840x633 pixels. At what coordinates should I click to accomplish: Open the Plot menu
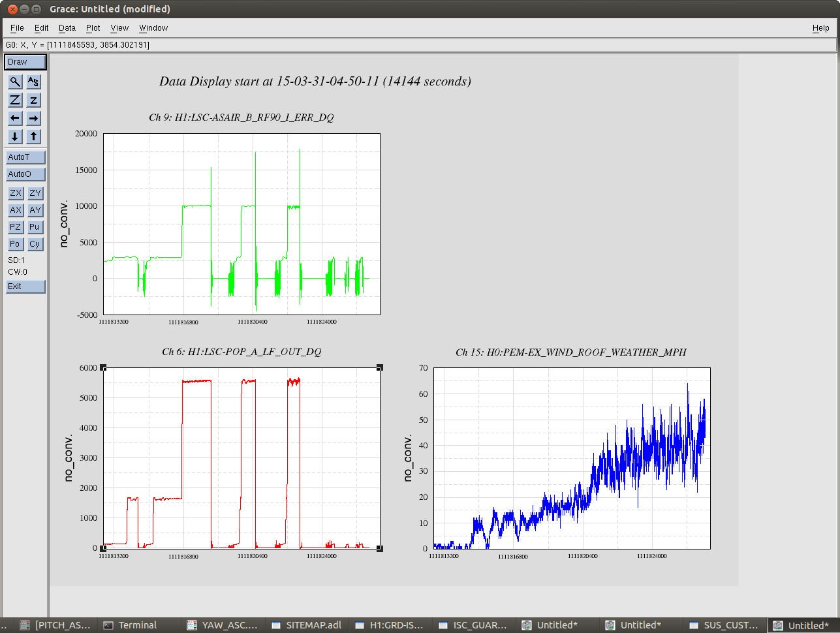93,28
